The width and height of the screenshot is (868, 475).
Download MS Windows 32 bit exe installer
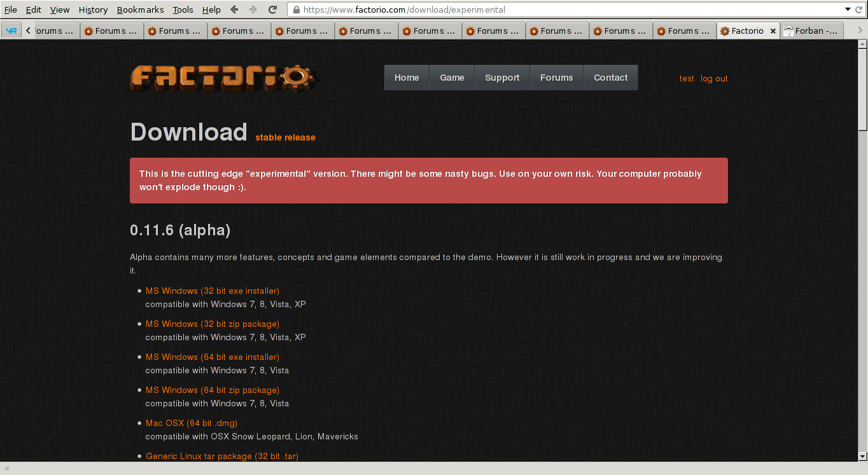click(213, 291)
